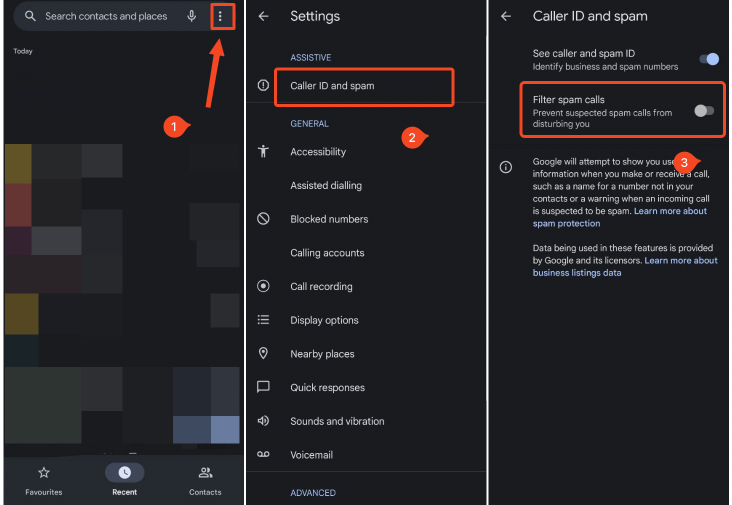Follow Learn more about spam protection link
Viewport: 732px width, 505px height.
(x=620, y=217)
